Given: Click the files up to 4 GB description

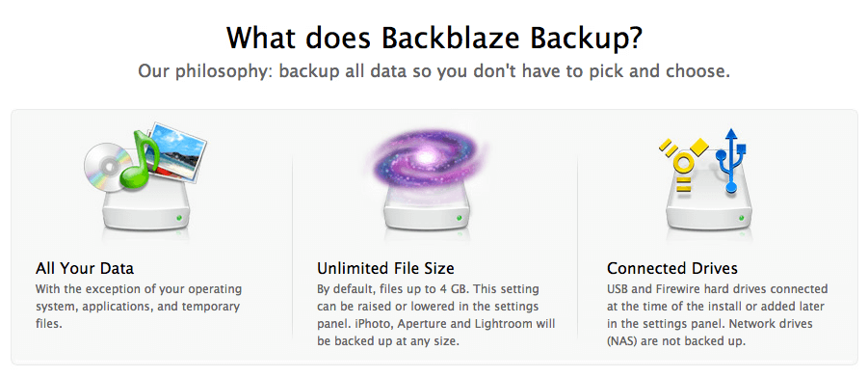Looking at the screenshot, I should tap(436, 315).
